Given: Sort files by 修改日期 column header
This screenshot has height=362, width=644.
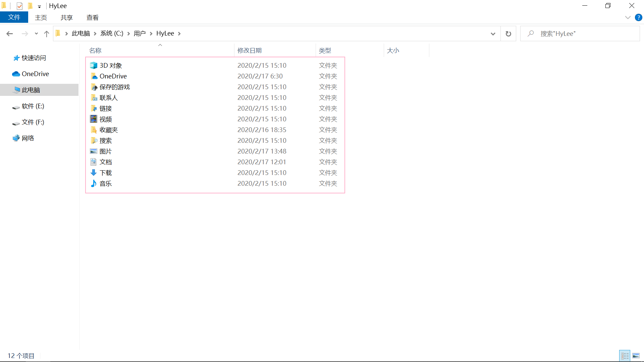Looking at the screenshot, I should pyautogui.click(x=250, y=50).
